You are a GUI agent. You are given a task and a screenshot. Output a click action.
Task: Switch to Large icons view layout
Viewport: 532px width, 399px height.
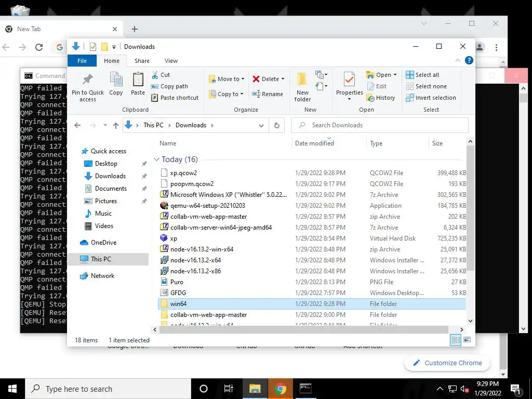[467, 340]
